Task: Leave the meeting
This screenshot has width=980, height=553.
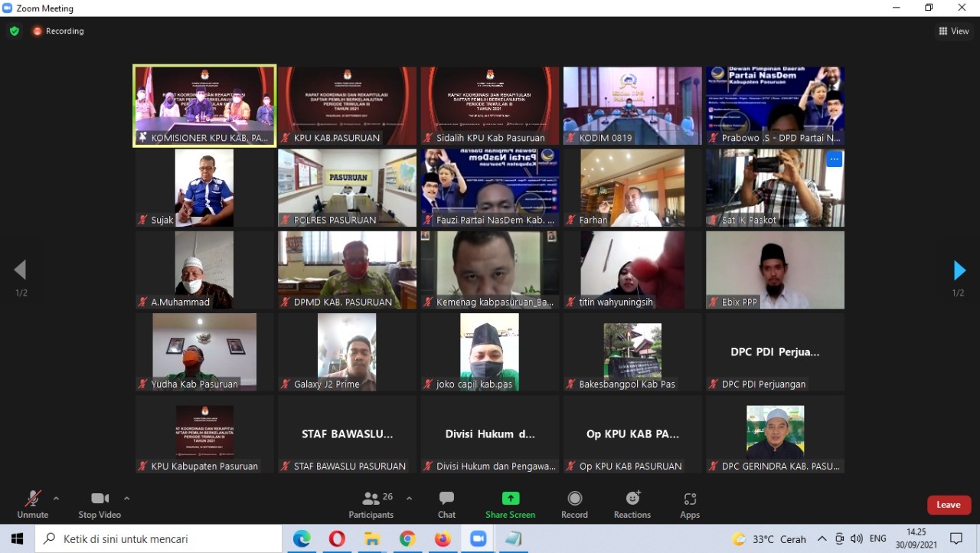Action: tap(949, 505)
